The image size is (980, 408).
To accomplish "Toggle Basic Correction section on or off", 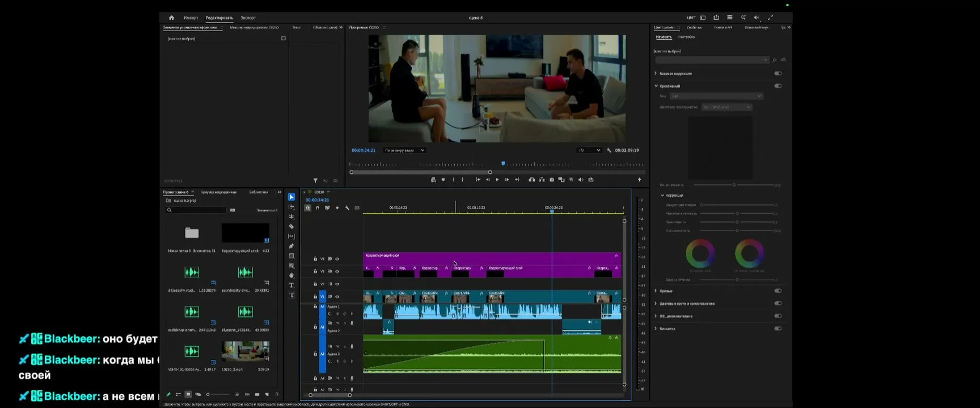I will 778,74.
